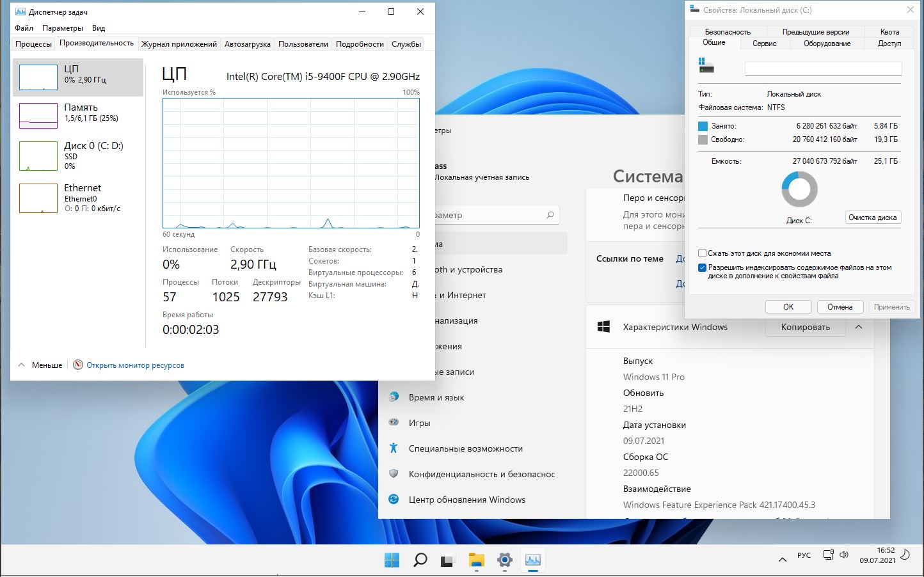Viewport: 924px width, 577px height.
Task: Open File Explorer from the taskbar
Action: point(476,560)
